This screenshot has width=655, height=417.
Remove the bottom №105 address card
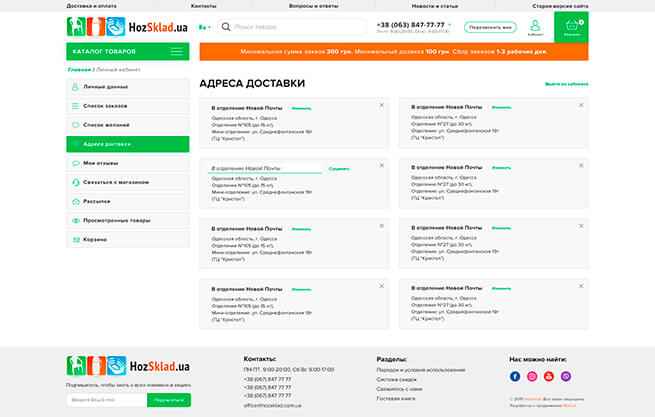pyautogui.click(x=381, y=286)
